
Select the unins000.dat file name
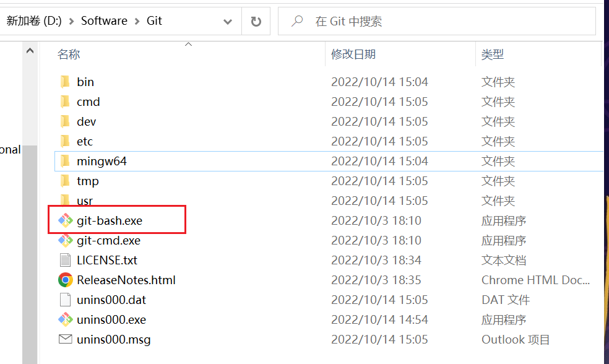[111, 300]
